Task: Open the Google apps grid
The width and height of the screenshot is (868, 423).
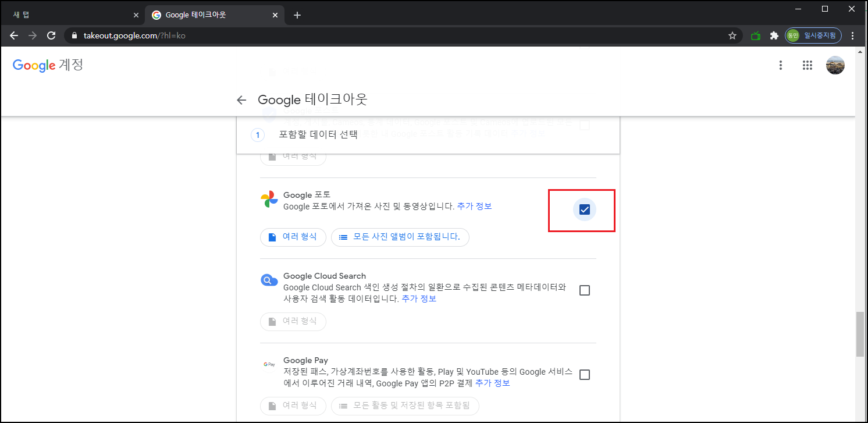Action: coord(807,65)
